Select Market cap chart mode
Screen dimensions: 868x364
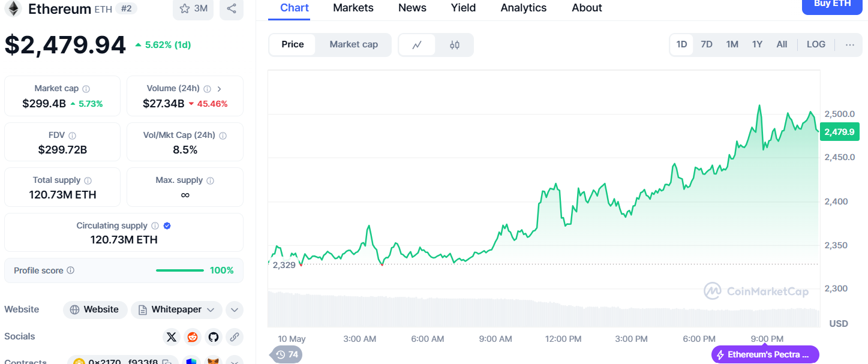[354, 44]
